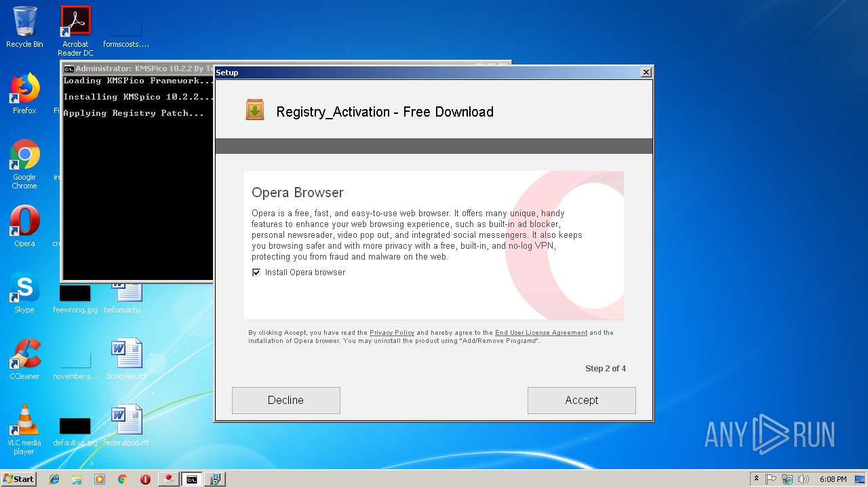Open the VLC media player shortcut
This screenshot has width=868, height=488.
click(x=24, y=430)
